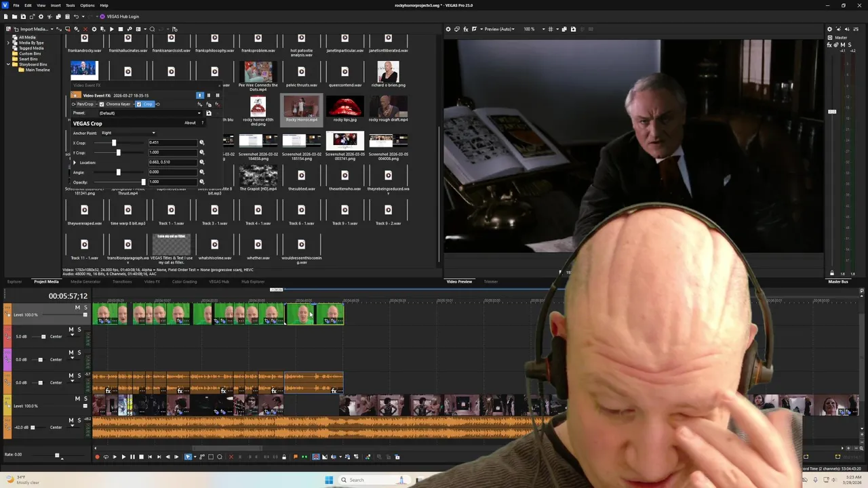
Task: Adjust the Opacity slider
Action: (143, 182)
